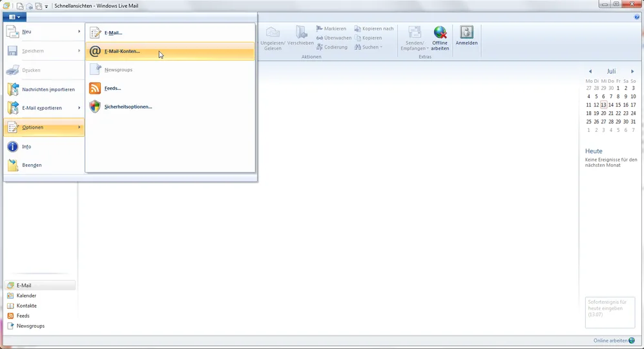This screenshot has height=349, width=644.
Task: Click the icon beside E-Mail exportieren
Action: [x=13, y=108]
